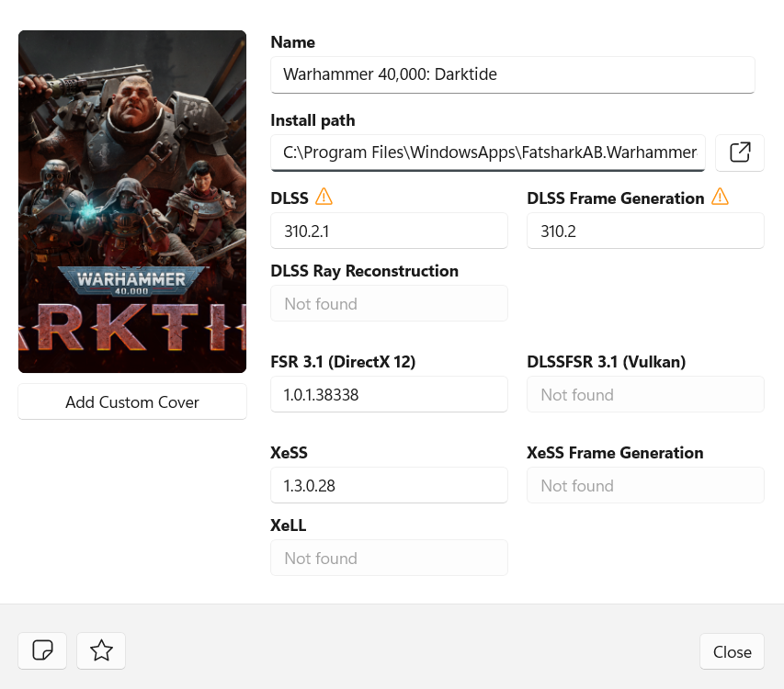Click the Name field with Warhammer 40,000: Darktide
This screenshot has height=689, width=784.
pos(513,74)
